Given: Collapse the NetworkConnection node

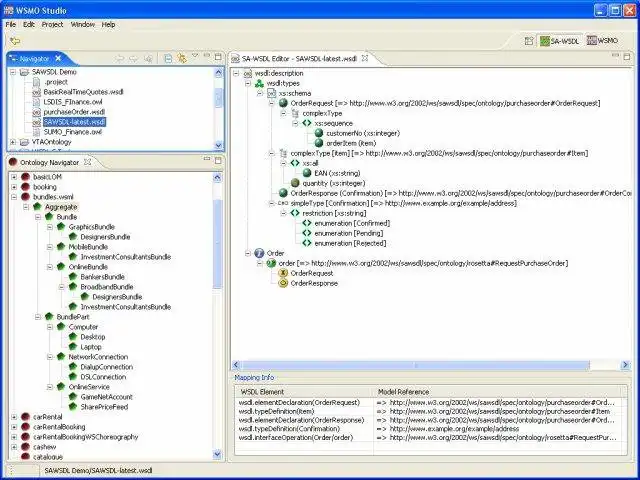Looking at the screenshot, I should [50, 357].
